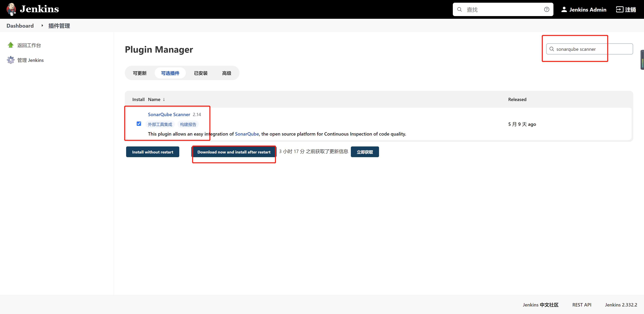Click the Jenkins 2.332.2 version link
Image resolution: width=644 pixels, height=314 pixels.
[621, 305]
